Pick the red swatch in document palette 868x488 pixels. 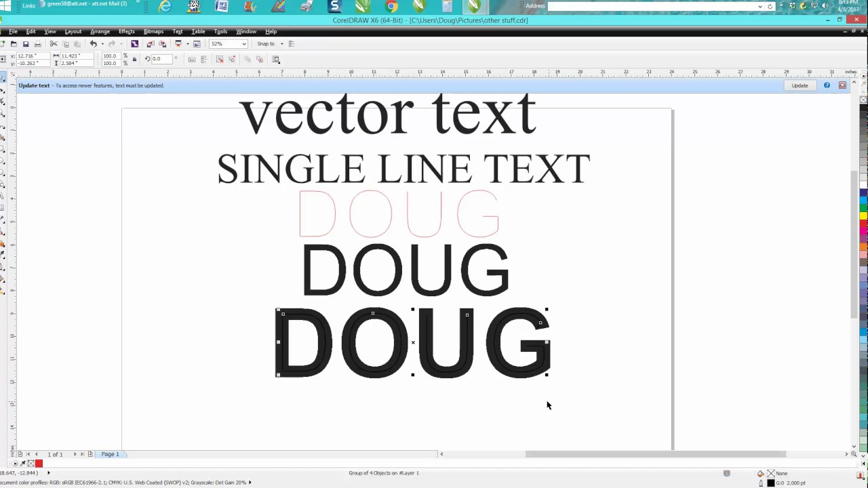39,464
